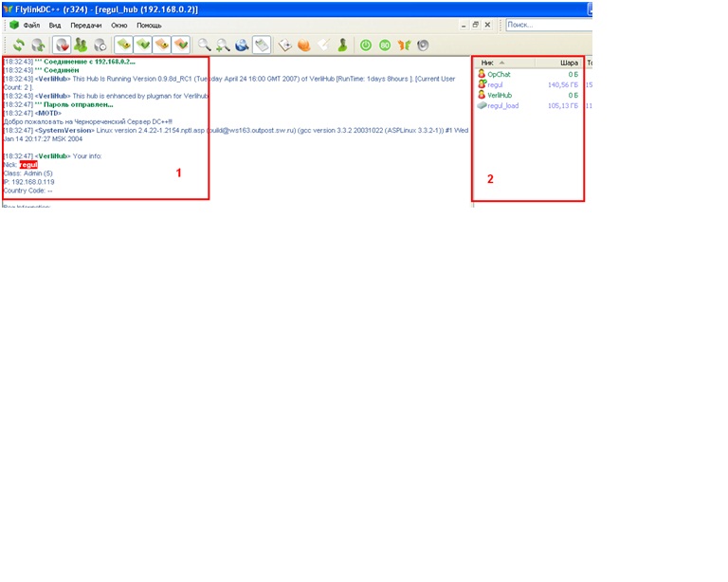The height and width of the screenshot is (582, 728).
Task: Click the <SystemVersion> nick in chat
Action: pos(64,131)
